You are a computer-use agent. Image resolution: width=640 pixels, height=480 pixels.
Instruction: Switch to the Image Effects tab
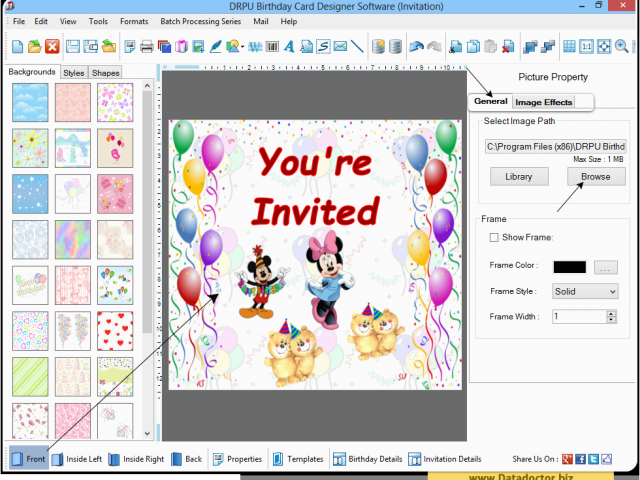point(544,102)
